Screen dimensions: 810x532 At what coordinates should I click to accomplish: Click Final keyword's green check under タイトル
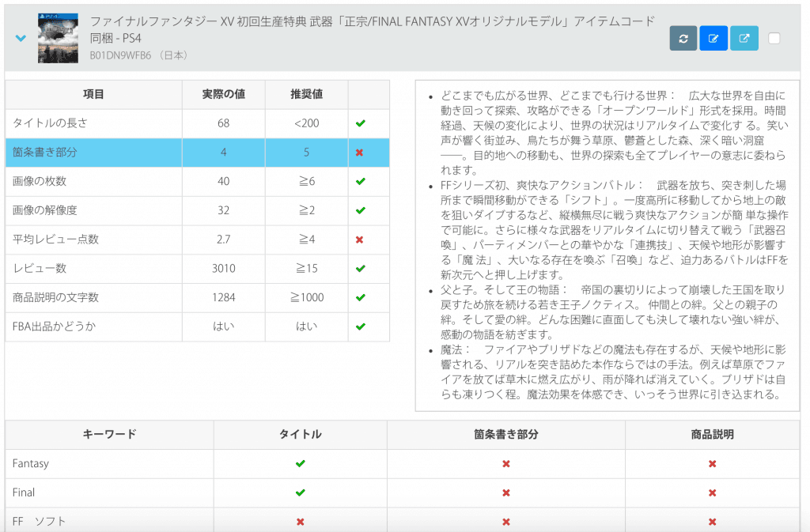(x=300, y=492)
